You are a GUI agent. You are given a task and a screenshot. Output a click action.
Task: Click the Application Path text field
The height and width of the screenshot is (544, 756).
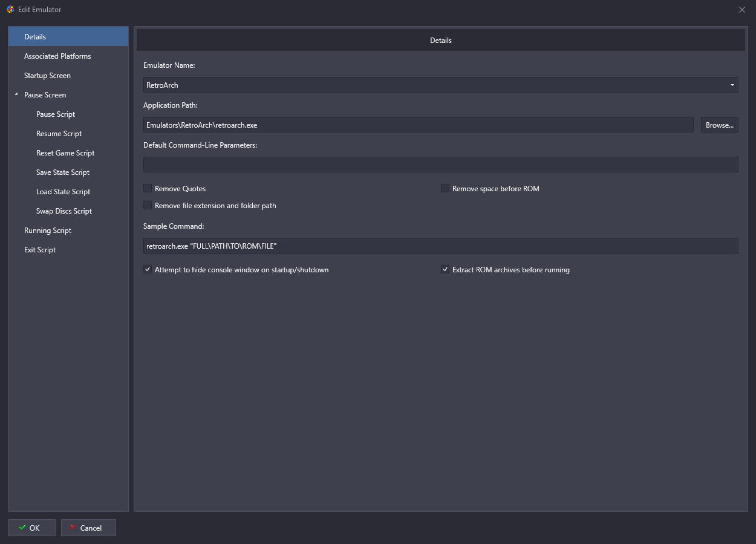click(x=419, y=125)
